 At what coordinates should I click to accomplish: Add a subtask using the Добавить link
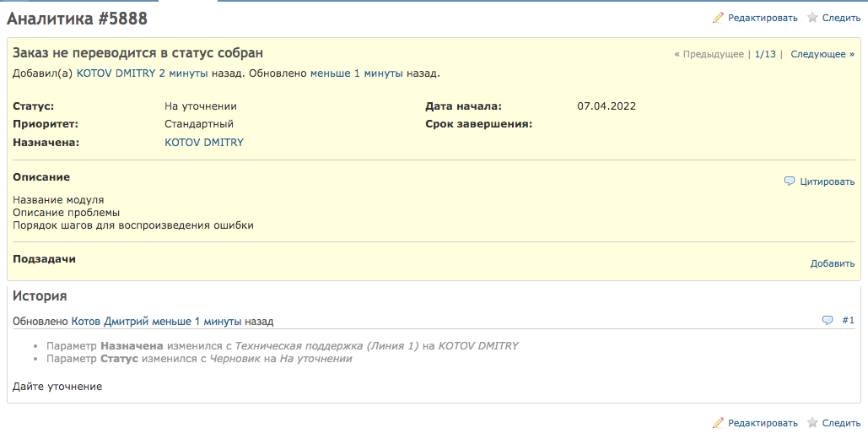tap(833, 263)
